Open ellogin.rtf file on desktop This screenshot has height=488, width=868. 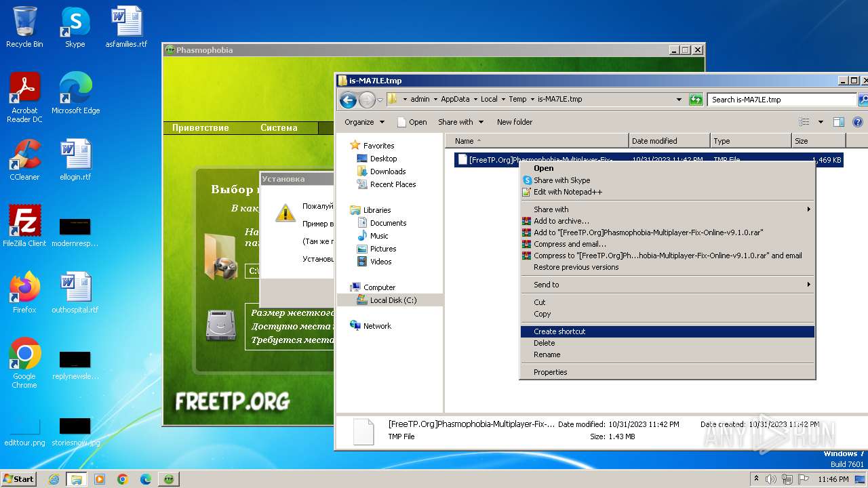(x=75, y=160)
